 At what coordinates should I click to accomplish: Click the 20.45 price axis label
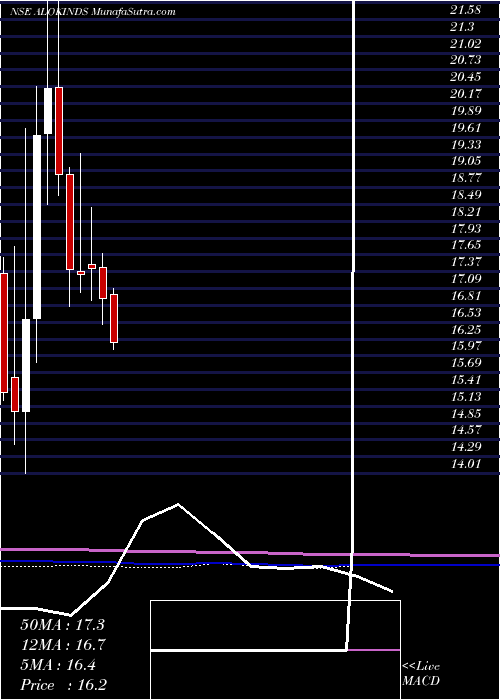465,77
